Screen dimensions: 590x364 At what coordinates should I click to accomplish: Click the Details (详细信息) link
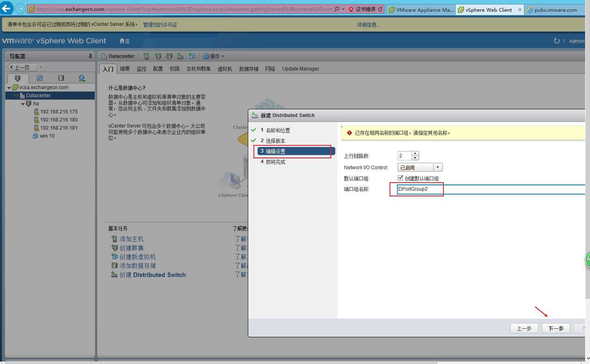(x=368, y=25)
